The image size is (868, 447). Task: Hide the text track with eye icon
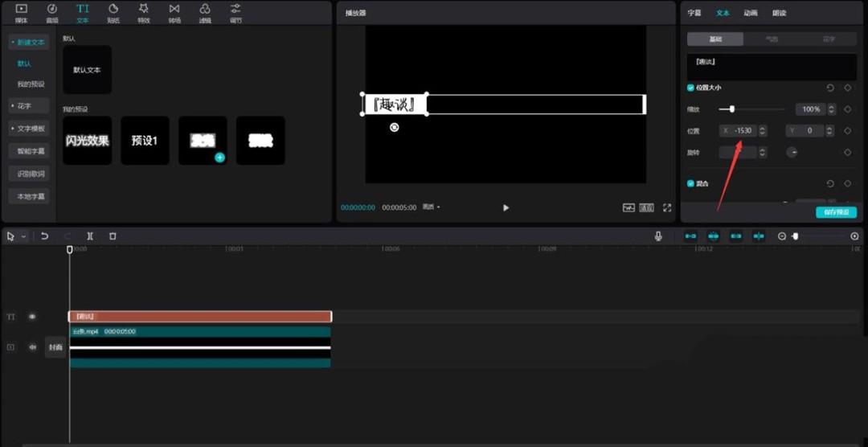(32, 317)
